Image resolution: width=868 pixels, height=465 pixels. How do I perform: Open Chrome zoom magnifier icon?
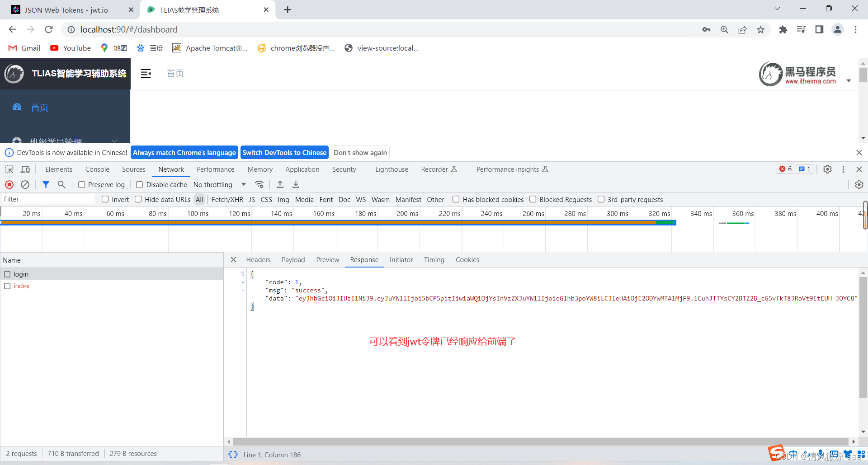[724, 29]
